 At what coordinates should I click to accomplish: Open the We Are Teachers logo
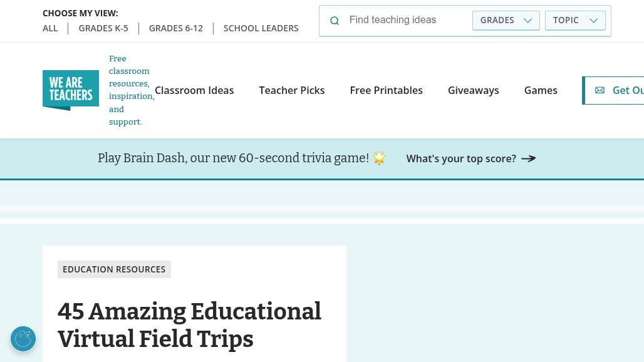(x=71, y=90)
